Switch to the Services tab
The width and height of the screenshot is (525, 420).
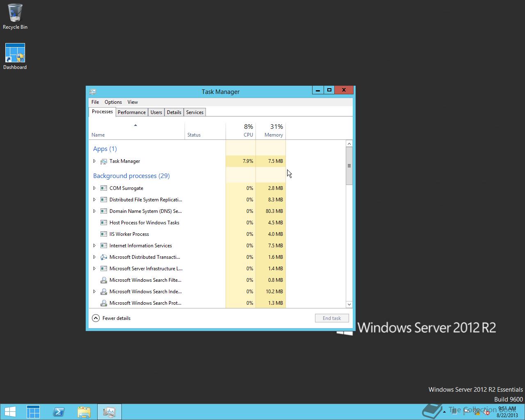(195, 112)
